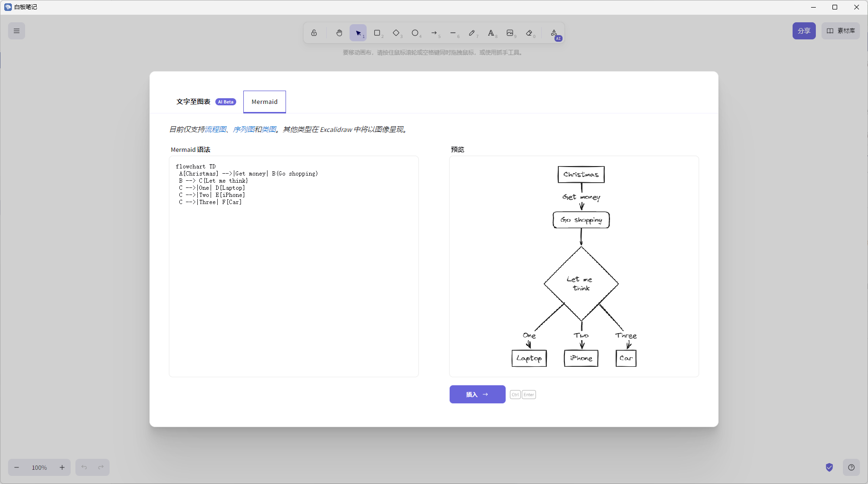Zoom in with the plus button
The width and height of the screenshot is (868, 484).
[x=62, y=467]
